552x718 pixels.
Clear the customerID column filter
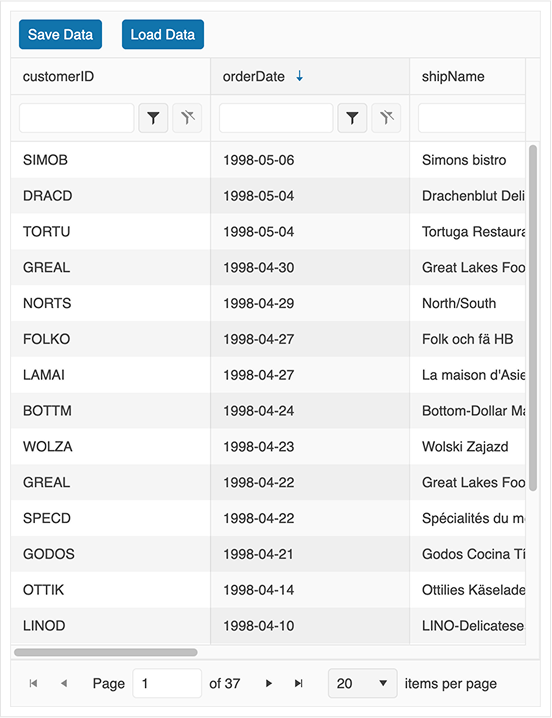click(187, 118)
